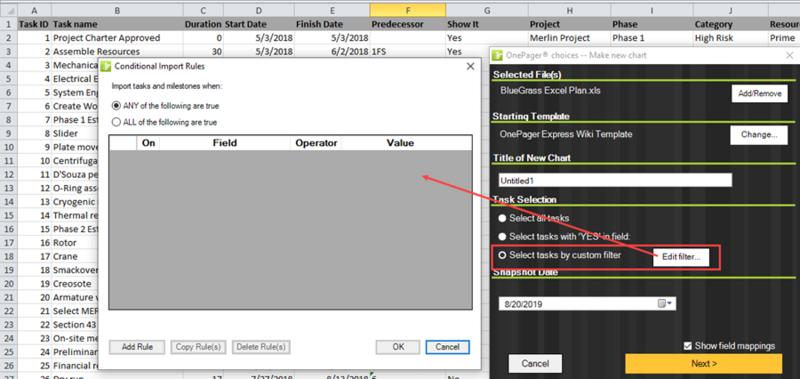Select column E header in Excel
Screen dimensions: 800x379
click(x=332, y=10)
